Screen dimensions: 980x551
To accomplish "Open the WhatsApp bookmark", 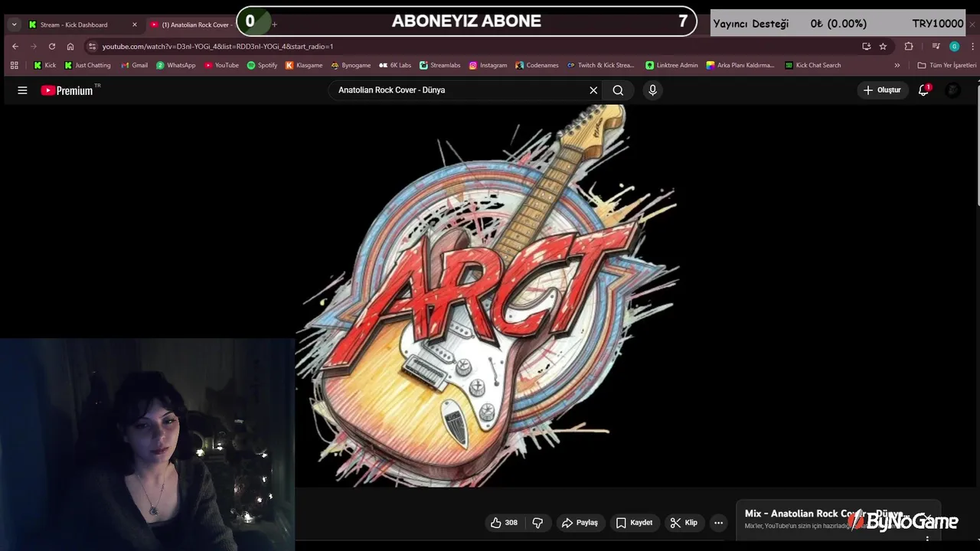I will [x=175, y=65].
